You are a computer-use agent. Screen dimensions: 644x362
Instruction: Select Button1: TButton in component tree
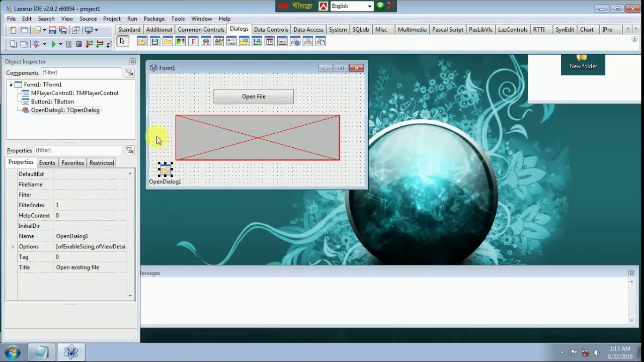tap(52, 102)
